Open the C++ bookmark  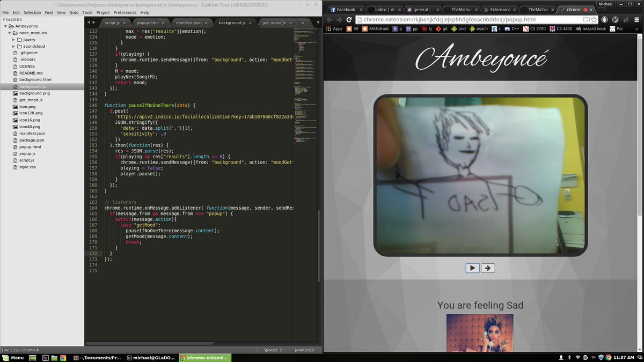(511, 29)
